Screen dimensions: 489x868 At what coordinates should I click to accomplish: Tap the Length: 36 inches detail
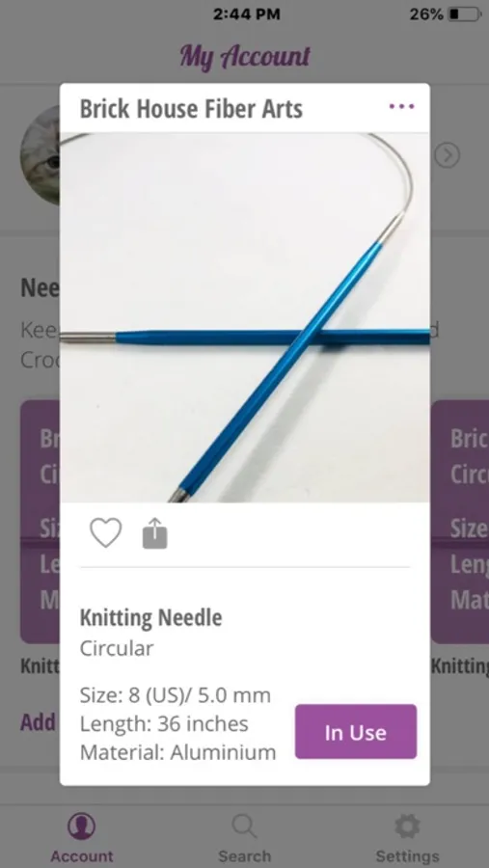click(x=164, y=723)
